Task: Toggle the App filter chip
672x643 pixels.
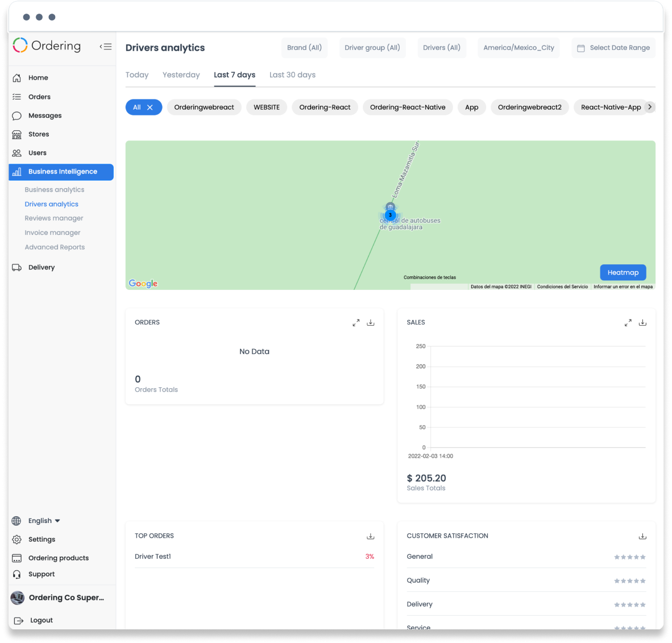Action: (471, 107)
